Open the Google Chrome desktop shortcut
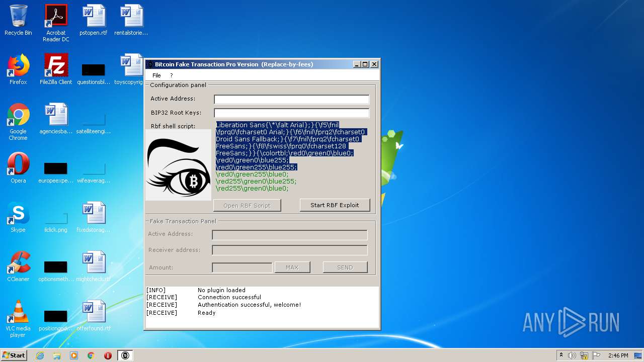Image resolution: width=644 pixels, height=362 pixels. (18, 122)
